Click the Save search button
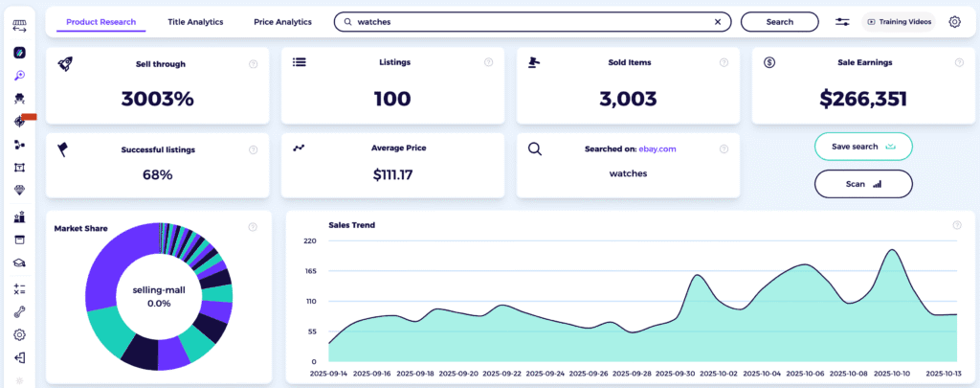This screenshot has width=980, height=388. click(863, 147)
